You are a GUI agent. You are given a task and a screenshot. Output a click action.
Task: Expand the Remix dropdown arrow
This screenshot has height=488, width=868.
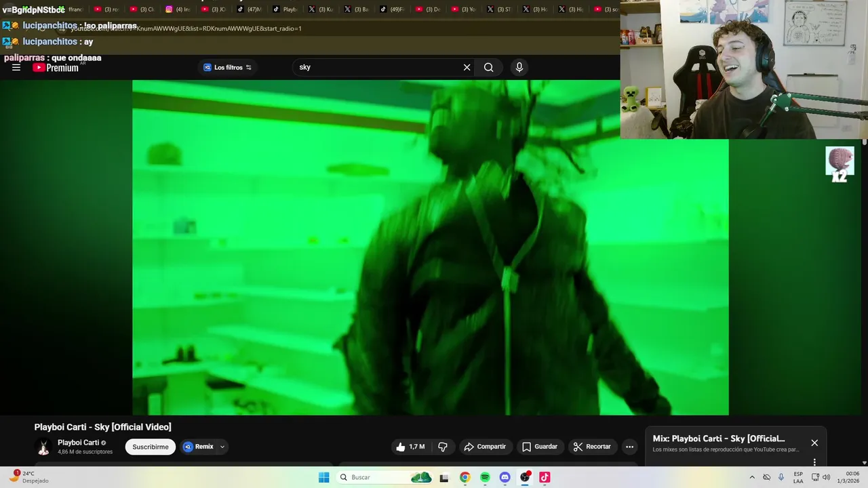pos(222,447)
